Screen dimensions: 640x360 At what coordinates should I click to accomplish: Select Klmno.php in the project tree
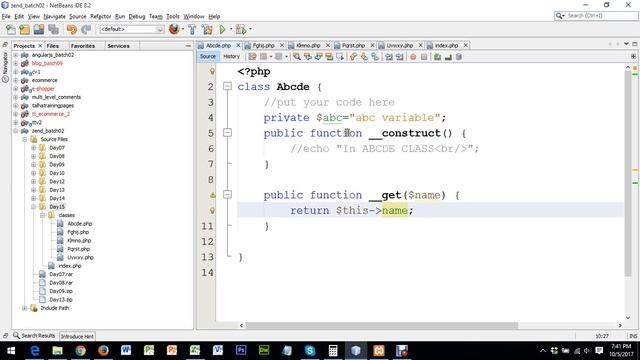[x=79, y=241]
